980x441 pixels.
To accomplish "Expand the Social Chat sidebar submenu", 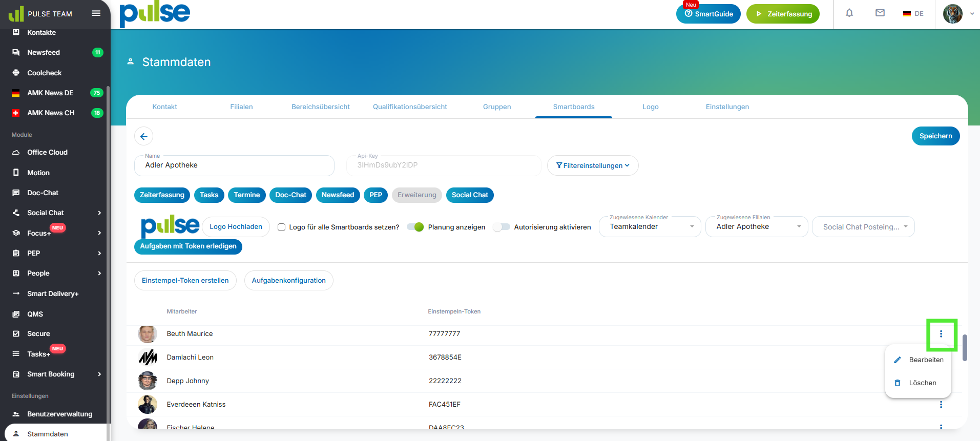I will pyautogui.click(x=99, y=213).
